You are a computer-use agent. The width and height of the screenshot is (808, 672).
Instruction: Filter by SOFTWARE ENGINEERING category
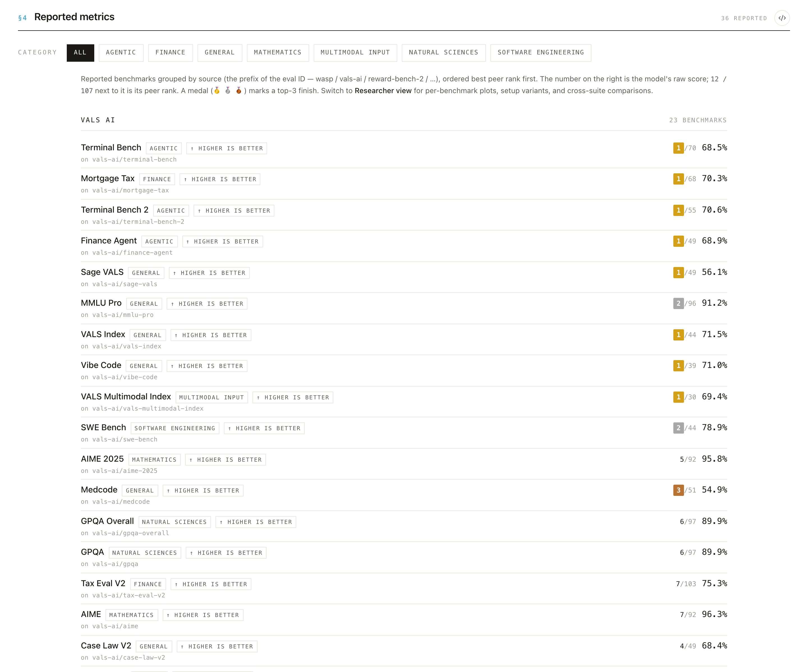click(541, 52)
